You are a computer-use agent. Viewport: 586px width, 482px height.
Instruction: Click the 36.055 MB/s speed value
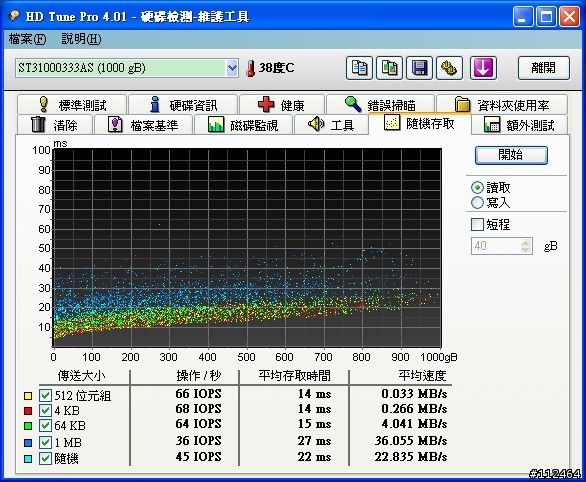[x=411, y=441]
